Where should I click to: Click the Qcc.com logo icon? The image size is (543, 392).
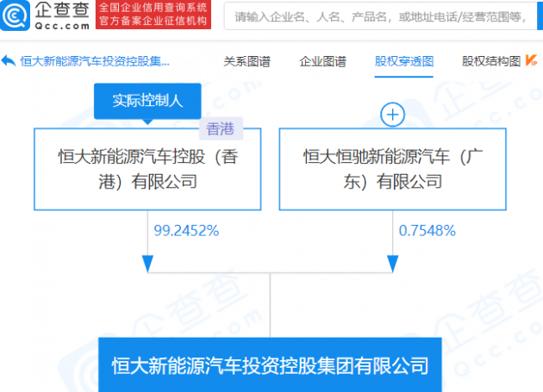15,16
